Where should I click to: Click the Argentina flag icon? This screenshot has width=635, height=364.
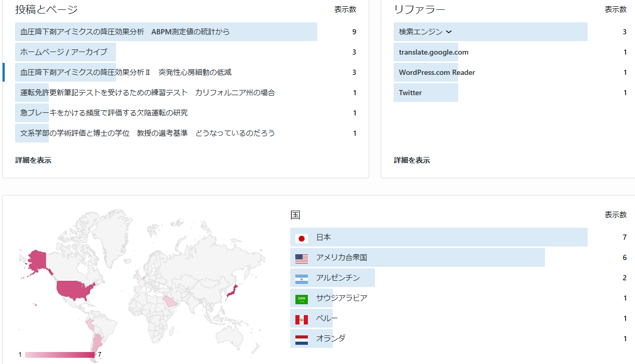pyautogui.click(x=302, y=279)
